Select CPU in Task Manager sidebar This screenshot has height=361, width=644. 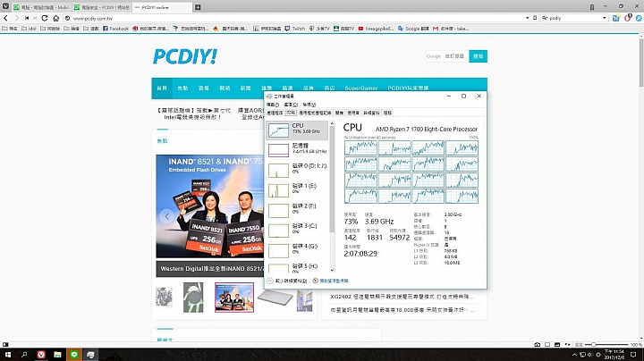pyautogui.click(x=297, y=130)
